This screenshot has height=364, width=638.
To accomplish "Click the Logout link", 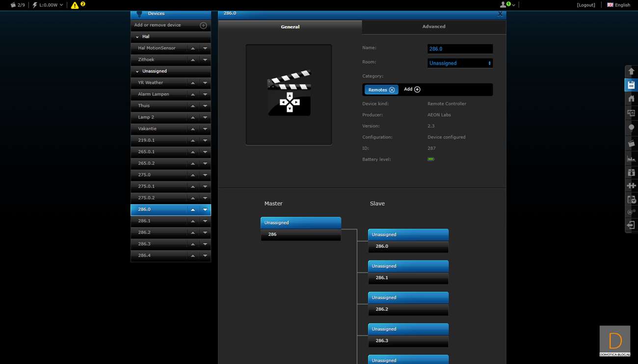I will point(586,5).
